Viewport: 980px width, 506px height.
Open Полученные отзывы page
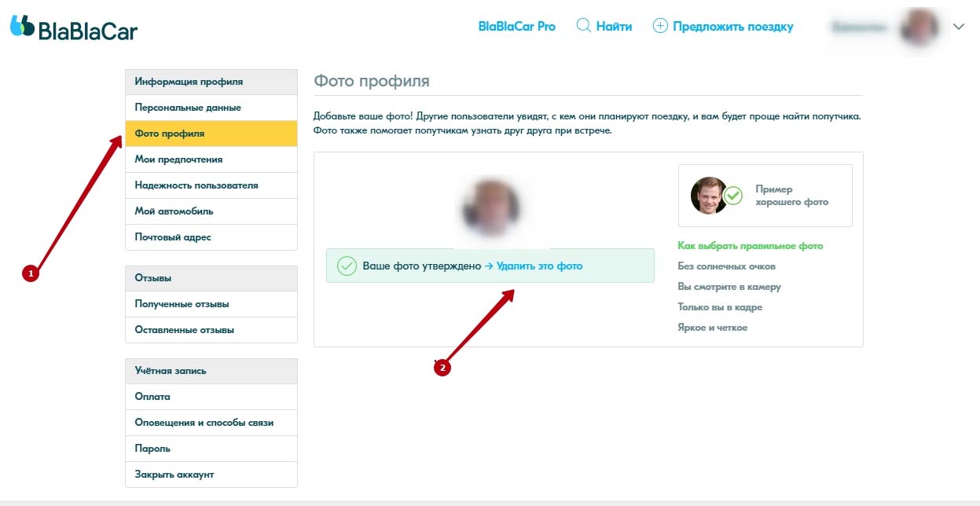click(211, 304)
